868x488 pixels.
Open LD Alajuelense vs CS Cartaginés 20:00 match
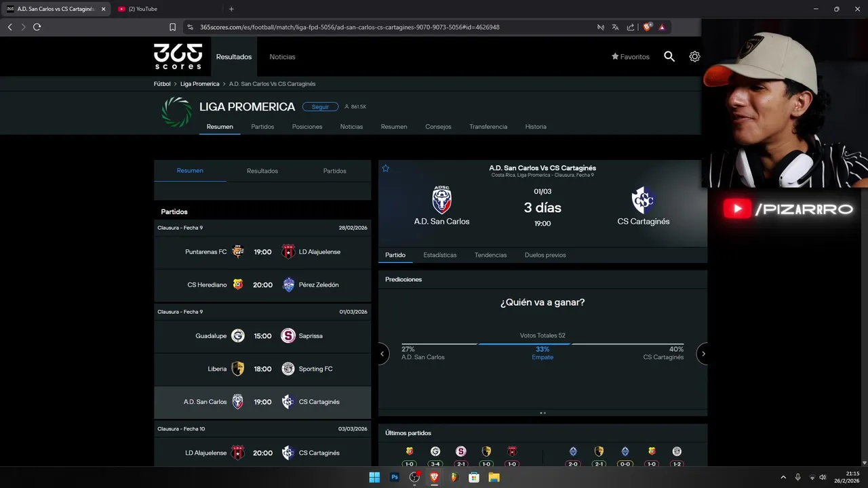[x=262, y=452]
